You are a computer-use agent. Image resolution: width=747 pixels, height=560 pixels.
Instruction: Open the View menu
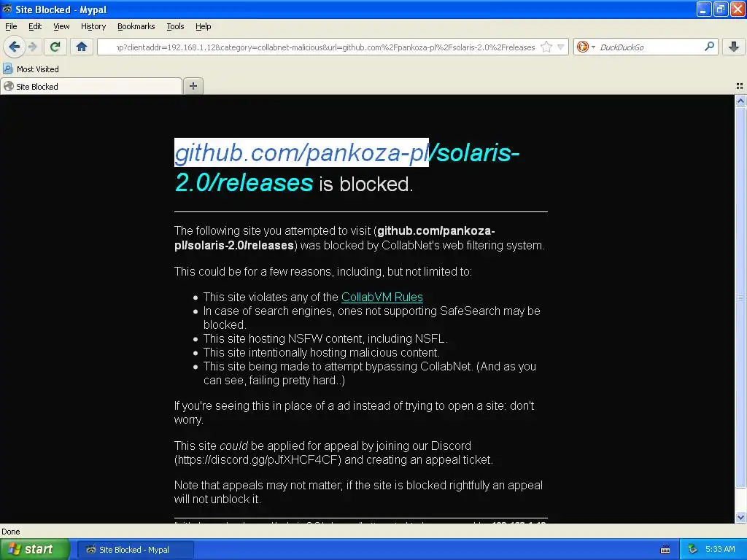(61, 27)
